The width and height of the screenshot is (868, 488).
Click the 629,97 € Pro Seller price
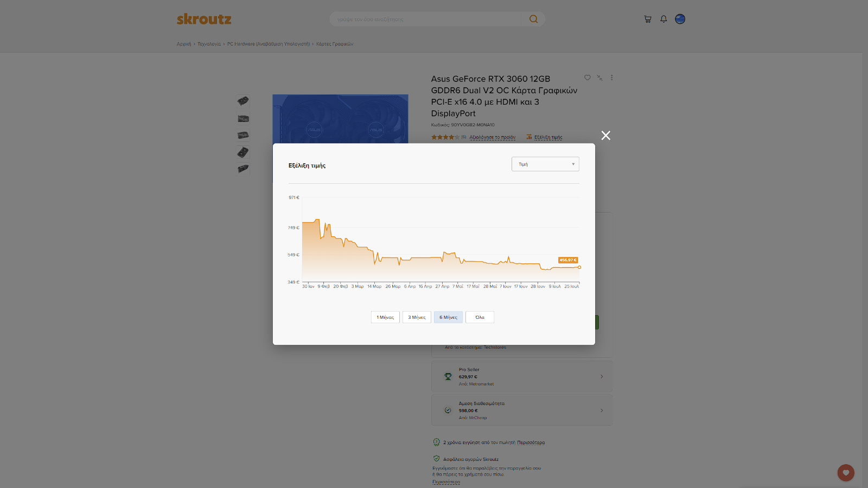[x=468, y=376]
